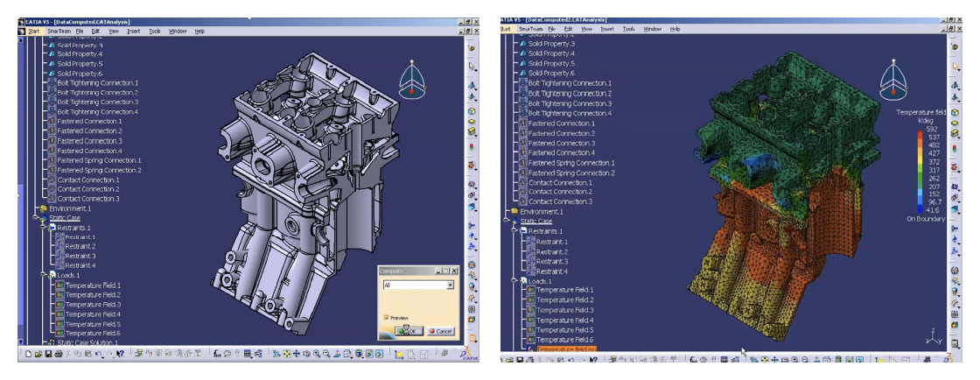The image size is (980, 380).
Task: Click Cancel button in Compute dialog
Action: pos(441,331)
